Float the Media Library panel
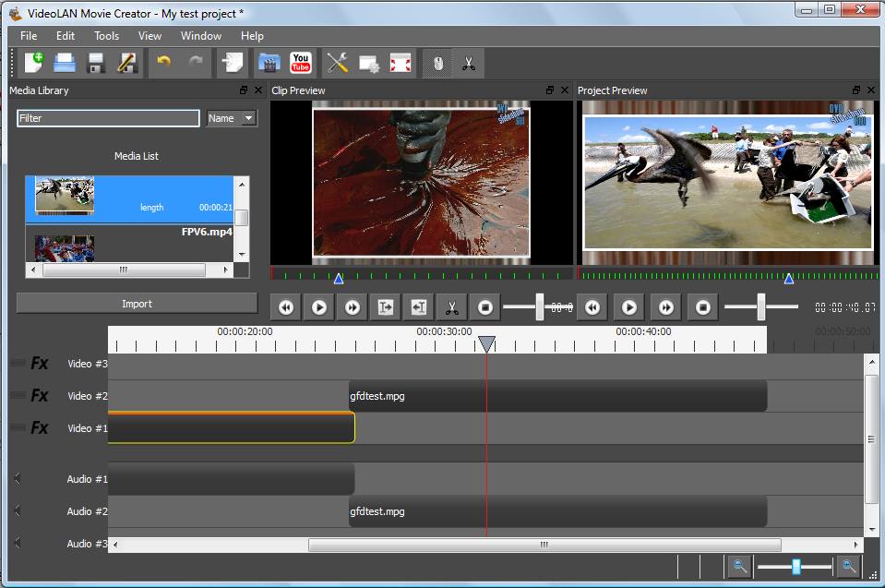Screen dimensions: 885x588 244,90
